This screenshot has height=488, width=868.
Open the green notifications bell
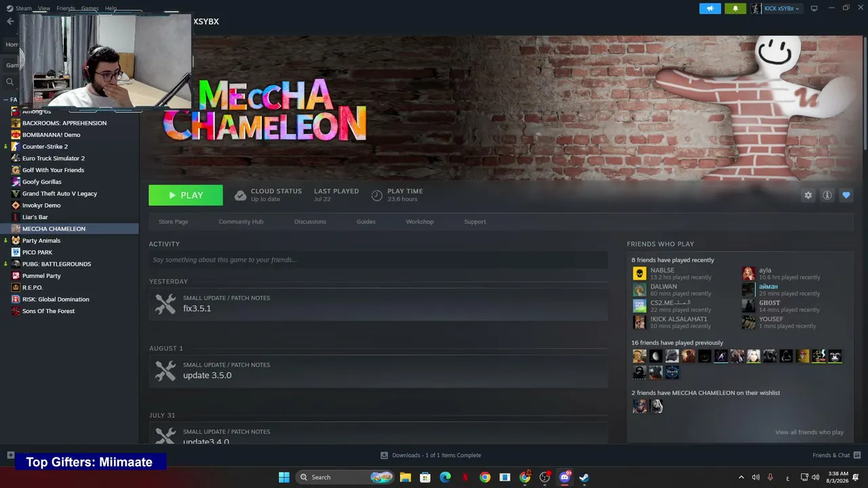point(735,8)
